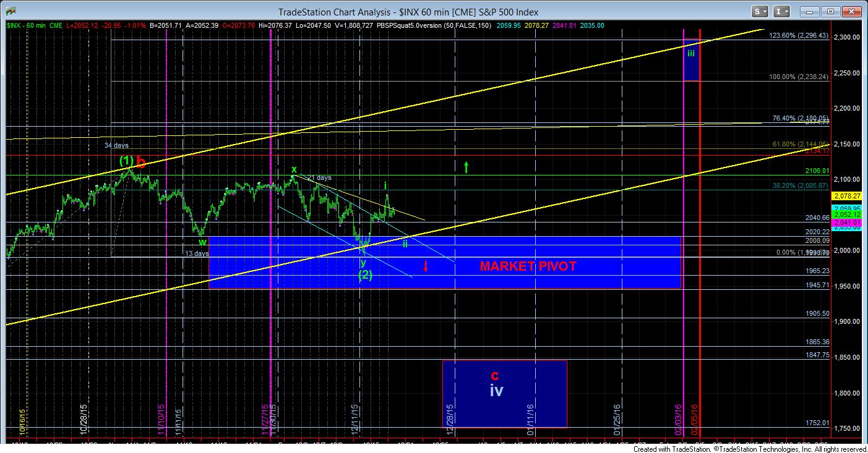Select the green (1) wave label
Viewport: 868px width, 453px height.
(x=127, y=161)
